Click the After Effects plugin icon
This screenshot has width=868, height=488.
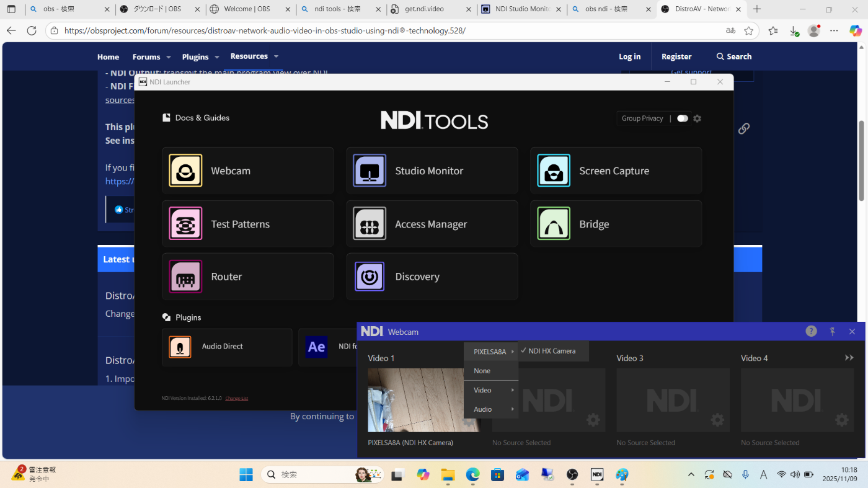[x=317, y=347]
